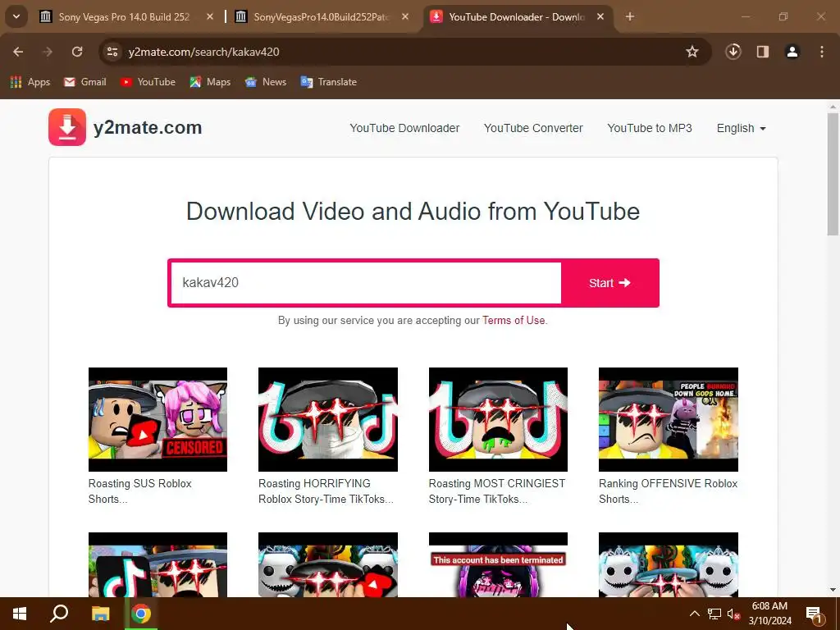Viewport: 840px width, 630px height.
Task: Click the y2mate download logo icon
Action: click(x=67, y=127)
